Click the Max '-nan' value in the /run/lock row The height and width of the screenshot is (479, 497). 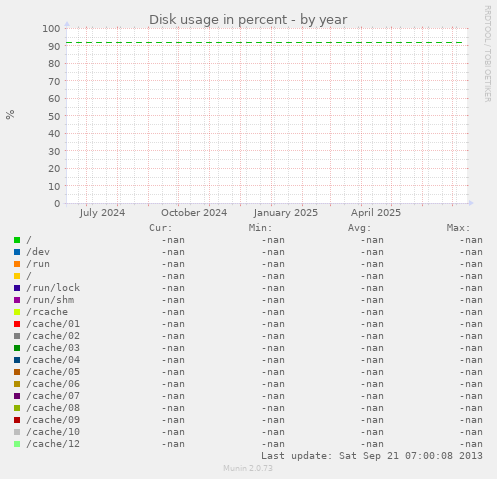pyautogui.click(x=471, y=288)
